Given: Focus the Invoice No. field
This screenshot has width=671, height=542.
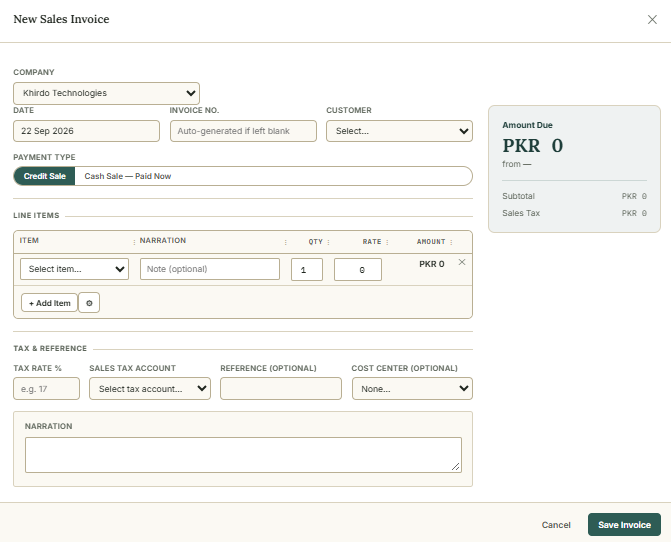Looking at the screenshot, I should tap(243, 131).
